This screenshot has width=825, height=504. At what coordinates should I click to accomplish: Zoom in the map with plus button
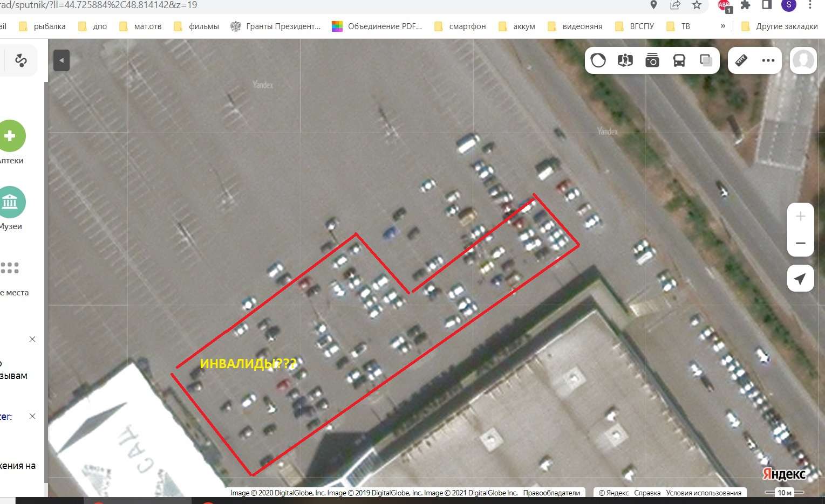click(x=801, y=216)
